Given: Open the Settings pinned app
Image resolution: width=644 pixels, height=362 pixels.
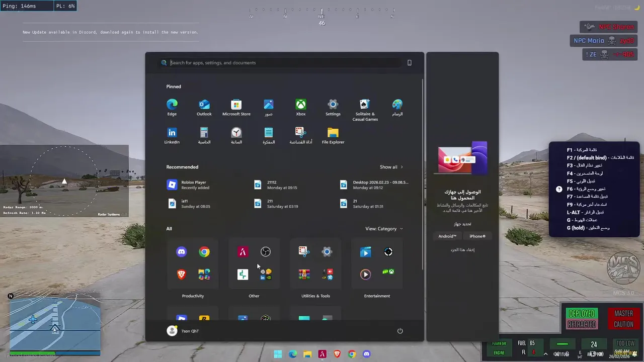Looking at the screenshot, I should click(x=333, y=108).
